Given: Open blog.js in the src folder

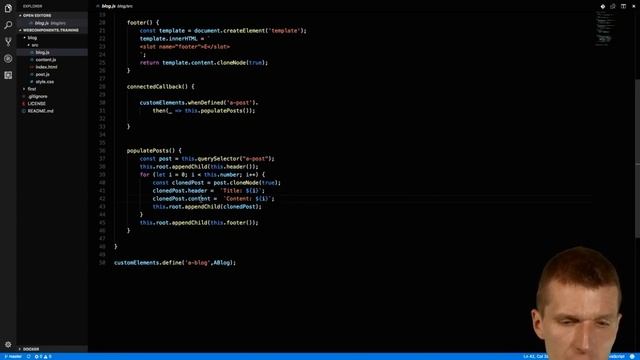Looking at the screenshot, I should (52, 52).
